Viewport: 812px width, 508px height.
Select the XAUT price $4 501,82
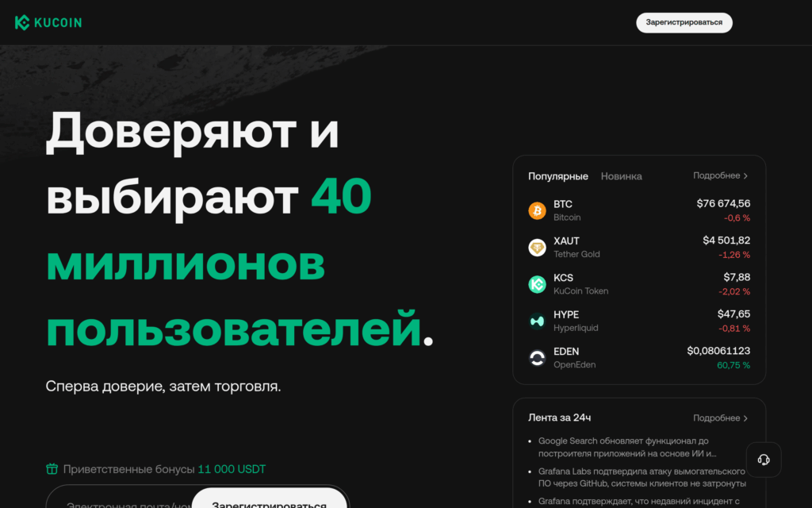coord(726,241)
